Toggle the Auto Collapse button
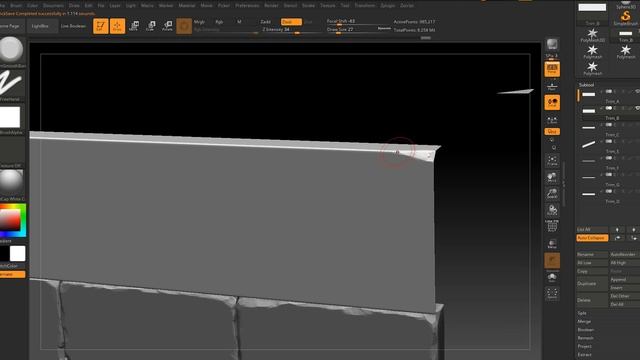Viewport: 640px width, 360px height. click(592, 238)
